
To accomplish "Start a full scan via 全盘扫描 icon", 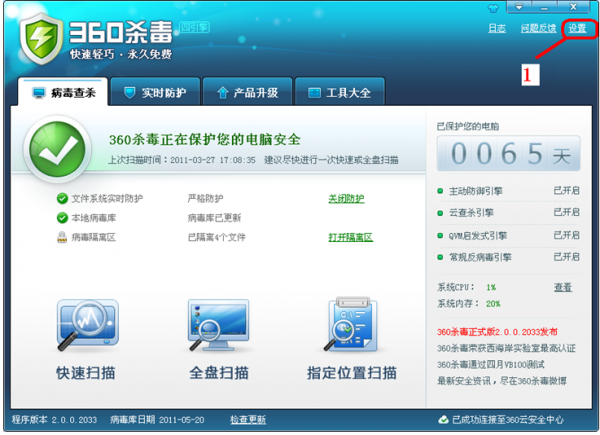I will (x=219, y=325).
